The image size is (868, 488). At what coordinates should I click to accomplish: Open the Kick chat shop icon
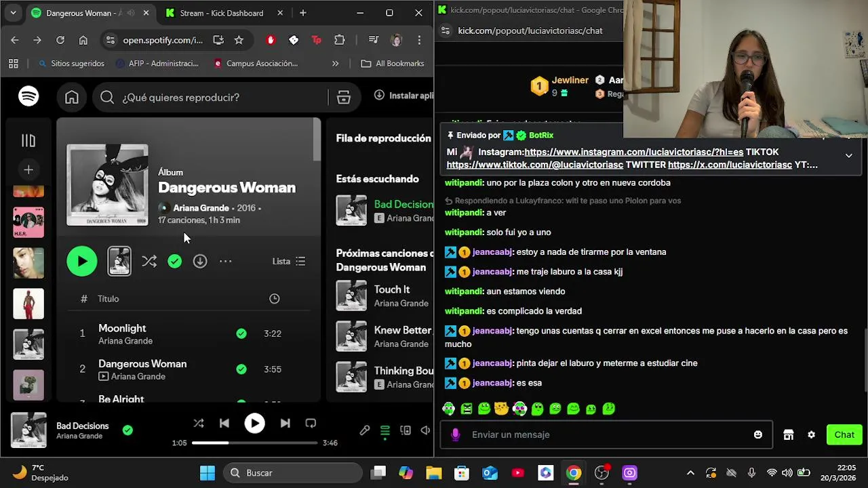[x=788, y=434]
